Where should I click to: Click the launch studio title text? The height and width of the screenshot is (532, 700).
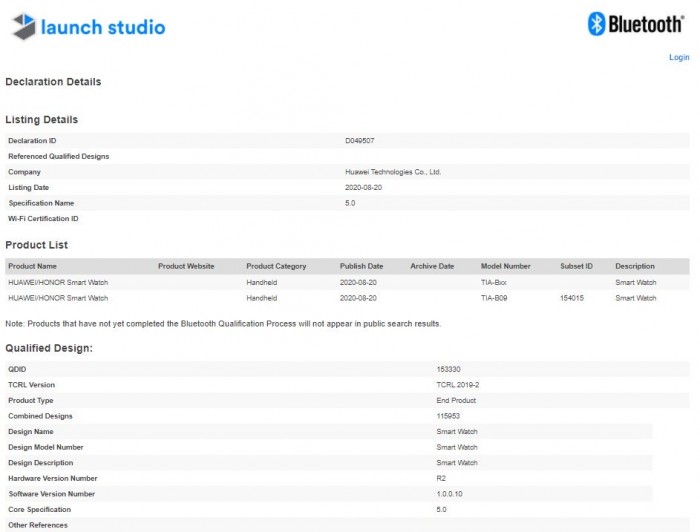[x=103, y=27]
